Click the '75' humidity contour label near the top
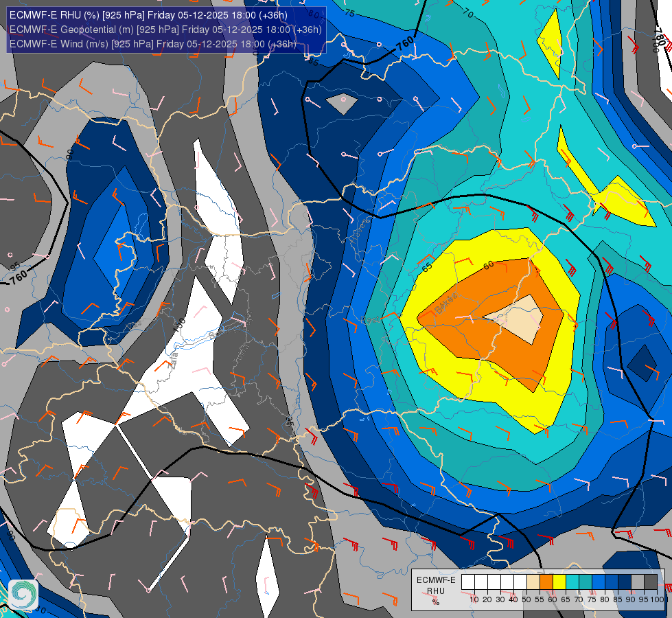 tap(349, 13)
